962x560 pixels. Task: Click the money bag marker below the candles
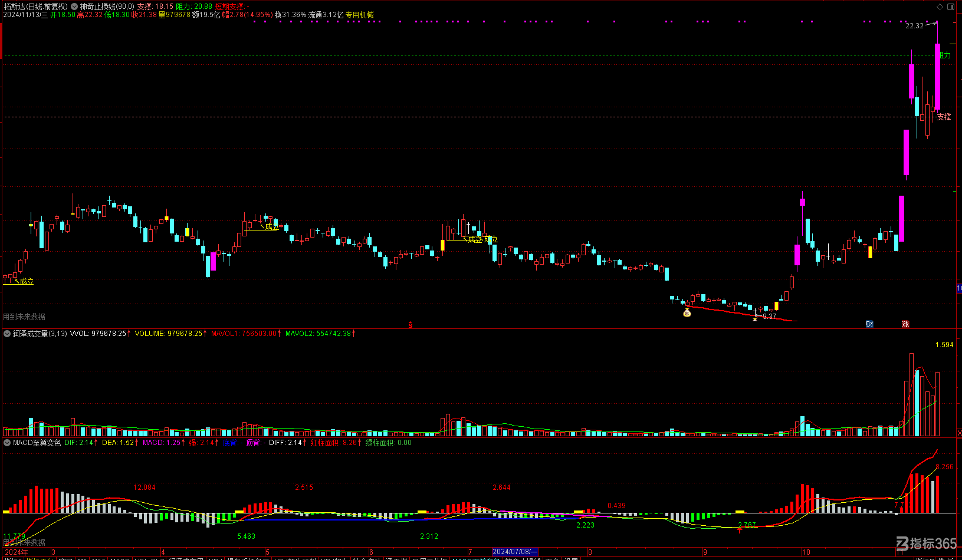tap(687, 312)
